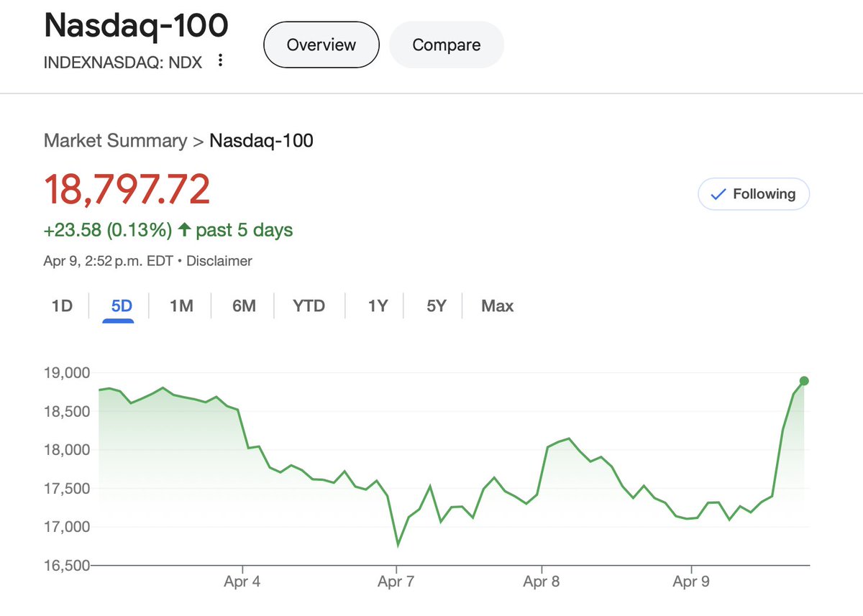The image size is (863, 616).
Task: Click the 17,500 y-axis label
Action: 66,489
